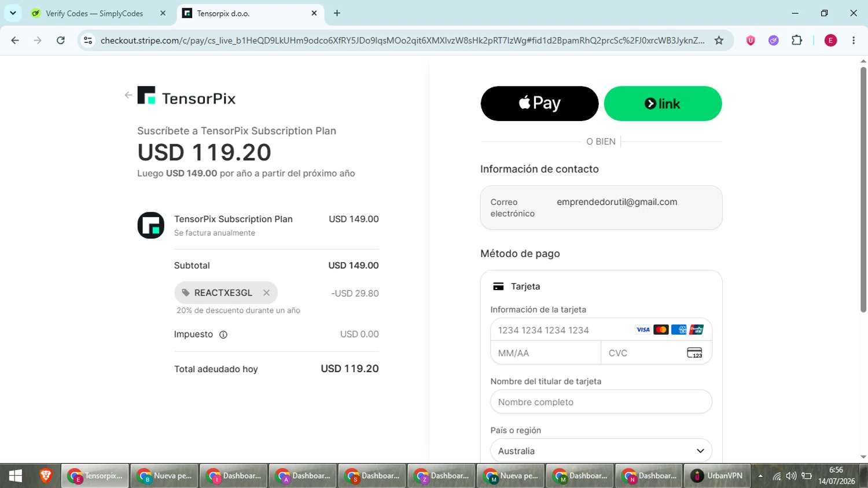Click 'Se factura anualmente' text
This screenshot has height=488, width=868.
(x=215, y=233)
